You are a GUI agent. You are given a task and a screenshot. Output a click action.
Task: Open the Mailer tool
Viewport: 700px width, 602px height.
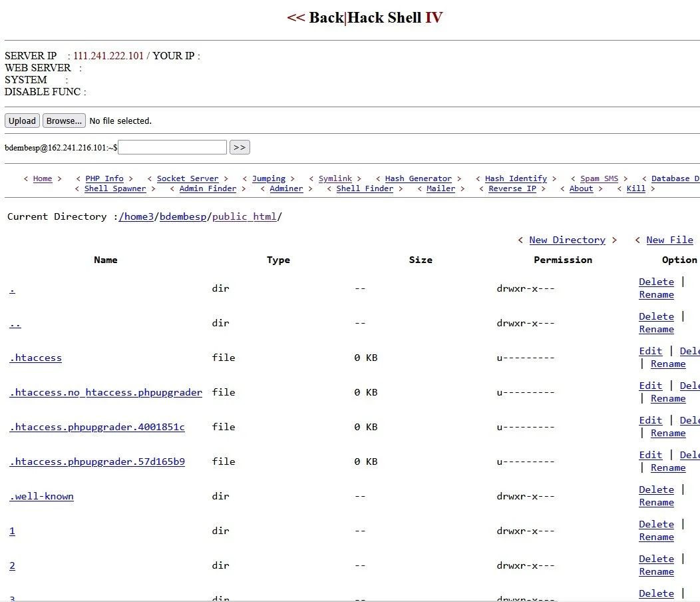(440, 188)
